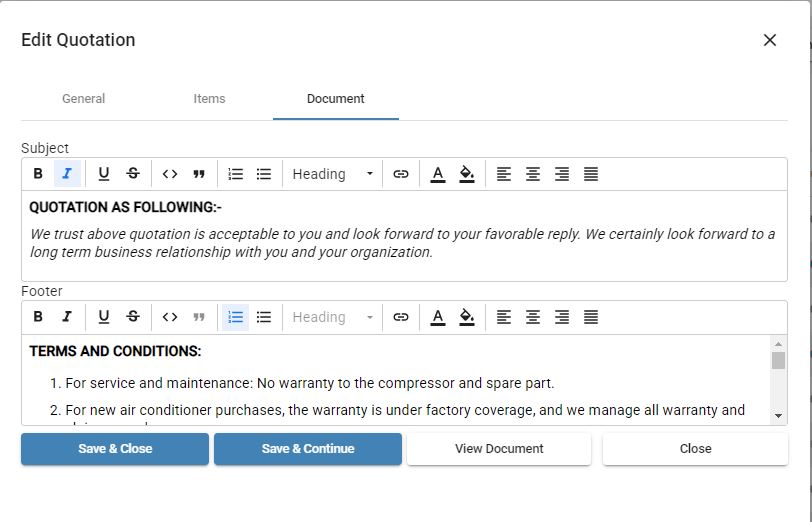Center align Subject text
812x522 pixels.
[x=533, y=174]
